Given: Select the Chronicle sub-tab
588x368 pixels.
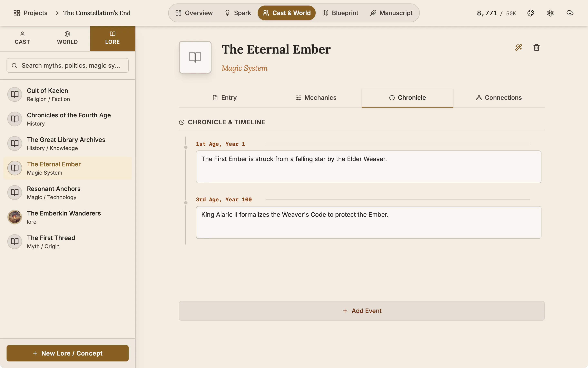Looking at the screenshot, I should (x=408, y=98).
